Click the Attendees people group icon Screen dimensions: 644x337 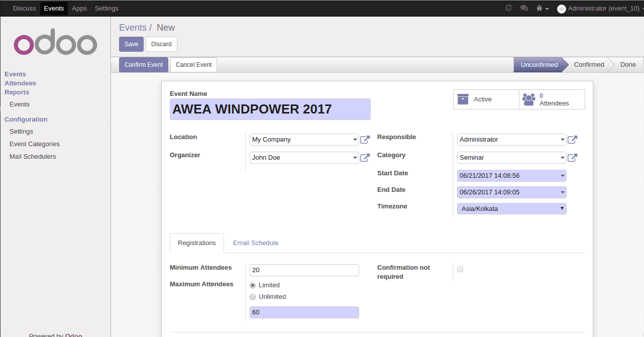529,99
